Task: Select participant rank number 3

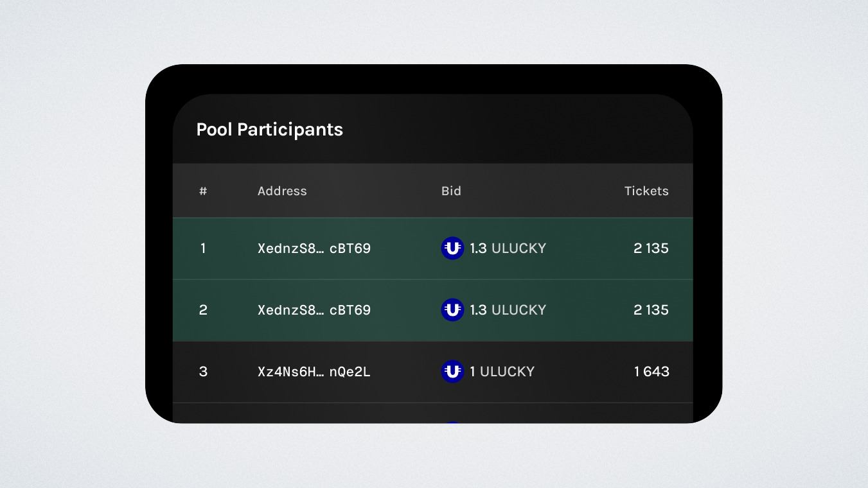Action: coord(203,372)
